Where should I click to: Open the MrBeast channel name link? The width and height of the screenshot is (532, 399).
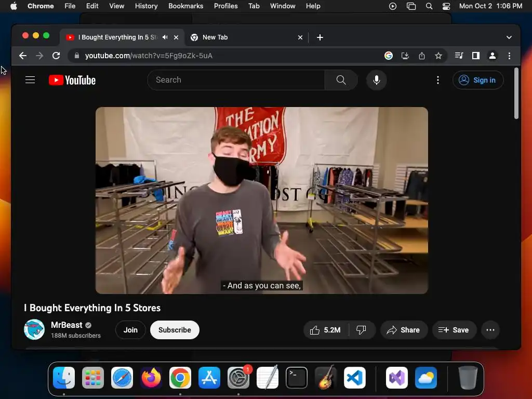tap(66, 325)
